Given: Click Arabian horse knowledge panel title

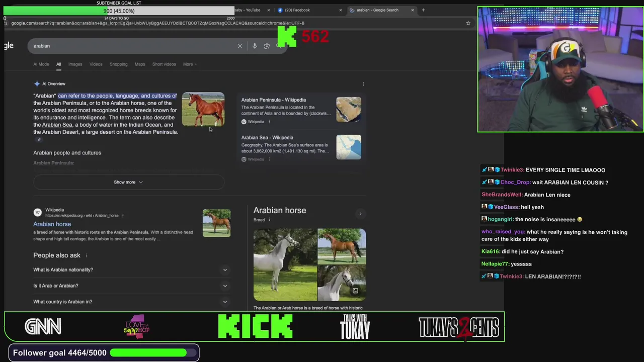Looking at the screenshot, I should [280, 211].
